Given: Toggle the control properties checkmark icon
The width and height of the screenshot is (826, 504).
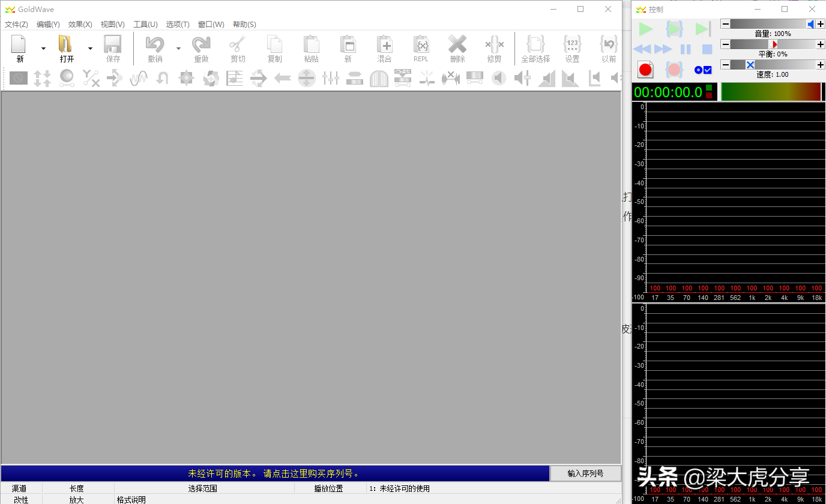Looking at the screenshot, I should coord(703,70).
